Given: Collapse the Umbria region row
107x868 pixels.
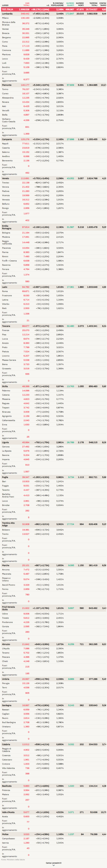Looking at the screenshot, I should [54, 679].
